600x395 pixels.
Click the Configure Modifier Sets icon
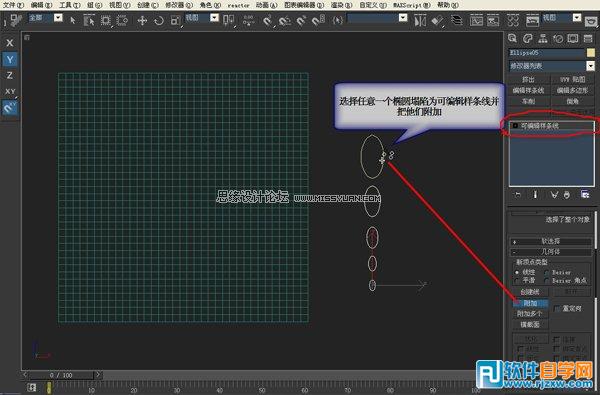585,195
